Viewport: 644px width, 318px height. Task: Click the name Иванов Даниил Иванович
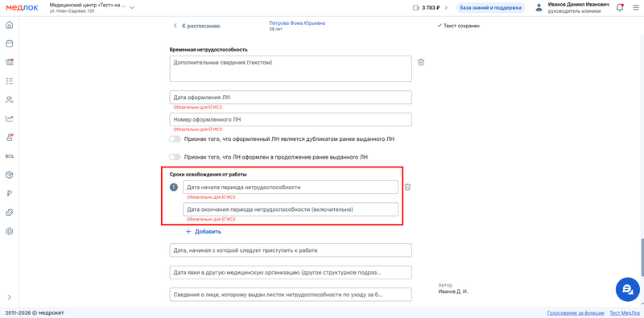[578, 4]
